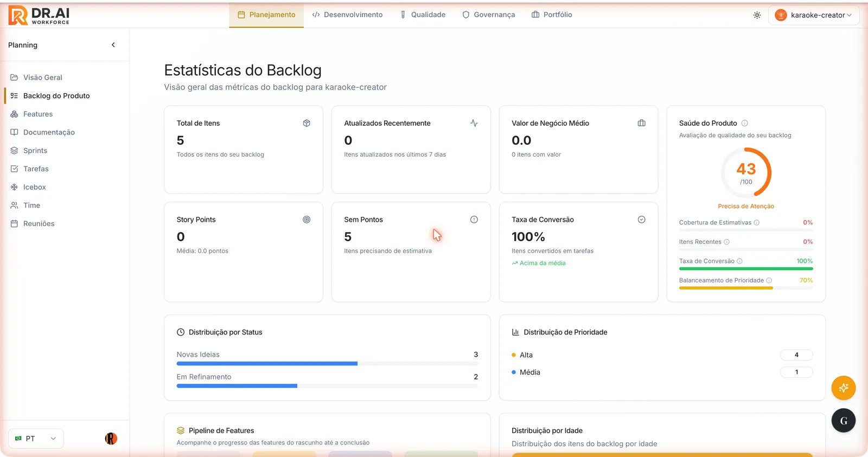
Task: Click the info icon next to Saúde do Produto
Action: click(745, 123)
